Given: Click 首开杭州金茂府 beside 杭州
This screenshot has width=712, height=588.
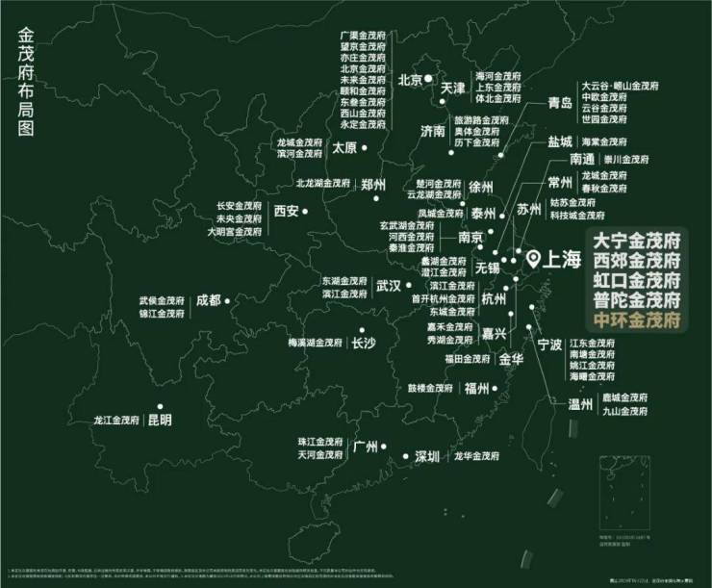Looking at the screenshot, I should click(444, 298).
